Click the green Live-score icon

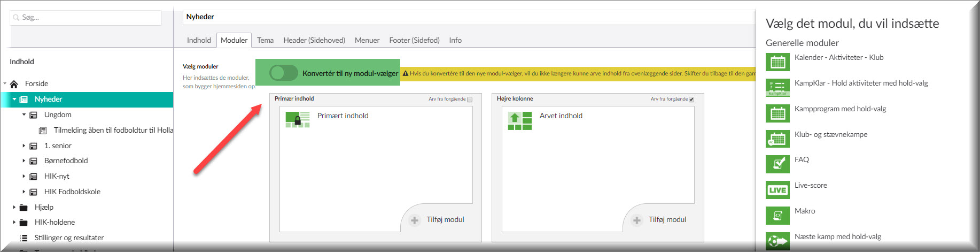pos(777,189)
